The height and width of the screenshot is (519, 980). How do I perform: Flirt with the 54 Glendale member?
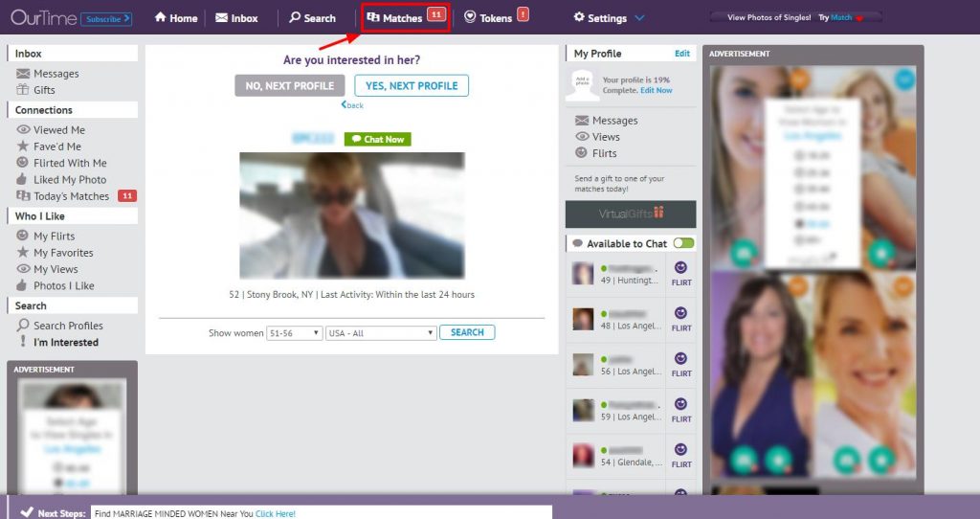681,456
